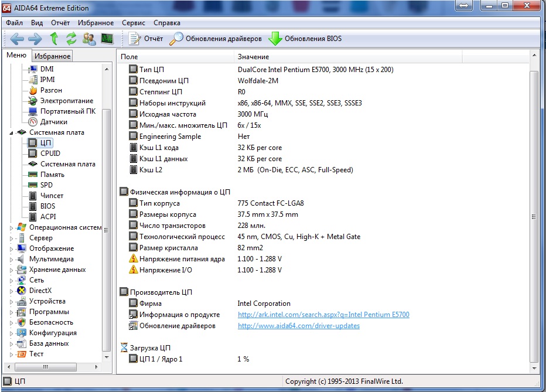Click the tree panel scroll-up arrow
Viewport: 546px width, 392px height.
107,69
